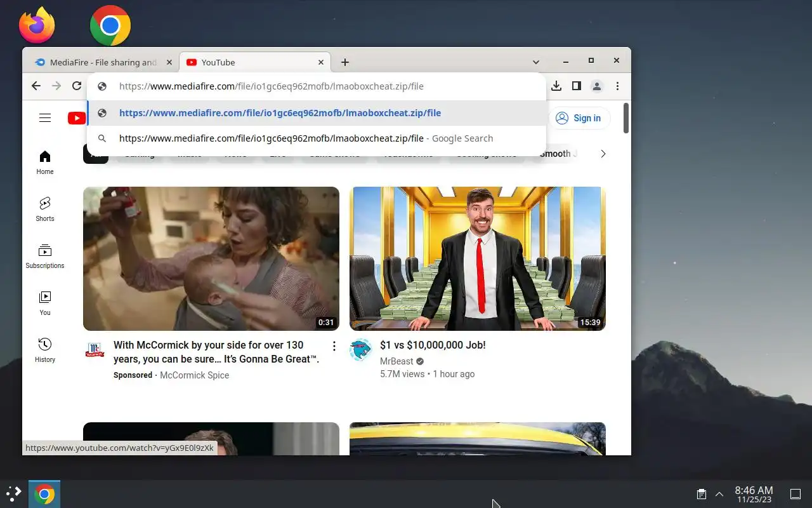
Task: Open the MrBeast channel name link
Action: (x=396, y=361)
